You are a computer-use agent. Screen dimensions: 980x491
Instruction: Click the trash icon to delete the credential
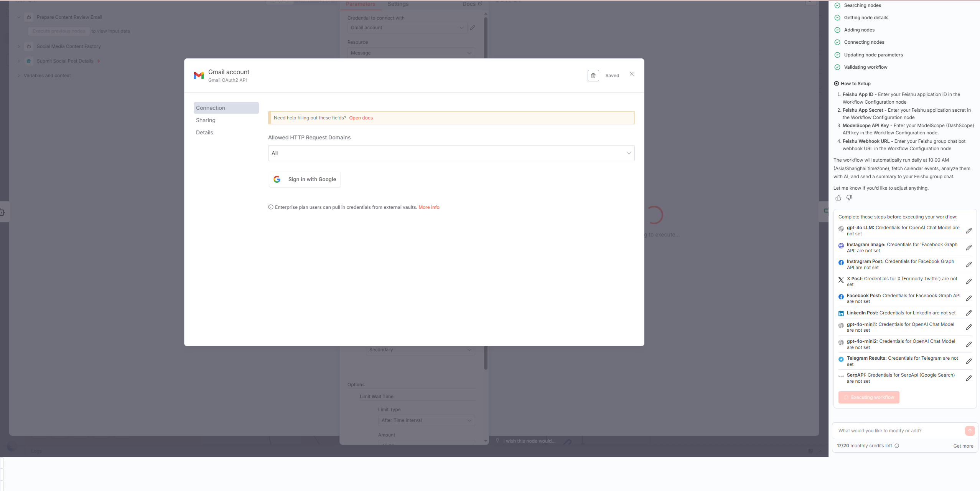pyautogui.click(x=593, y=76)
